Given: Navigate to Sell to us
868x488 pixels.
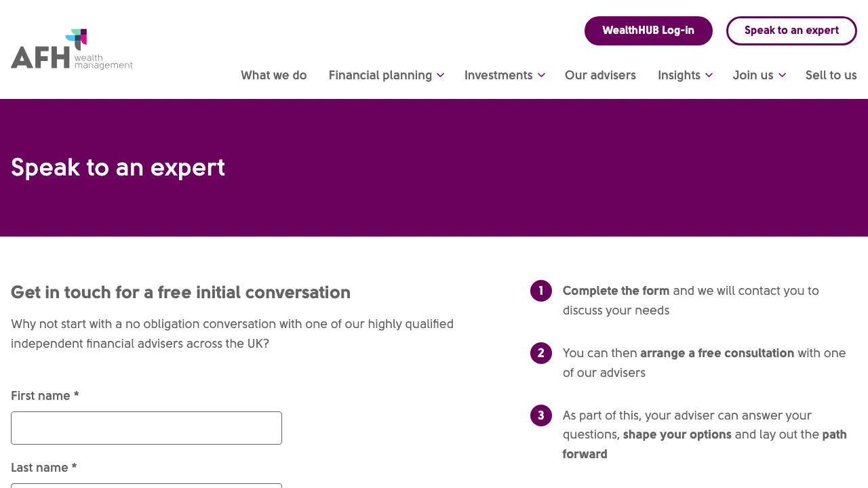Looking at the screenshot, I should click(x=831, y=75).
